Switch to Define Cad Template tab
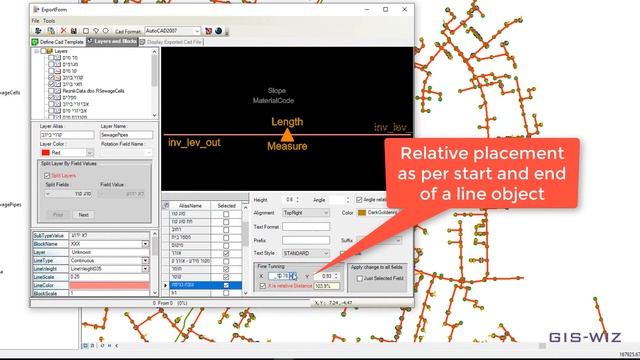Image resolution: width=640 pixels, height=360 pixels. pos(58,42)
